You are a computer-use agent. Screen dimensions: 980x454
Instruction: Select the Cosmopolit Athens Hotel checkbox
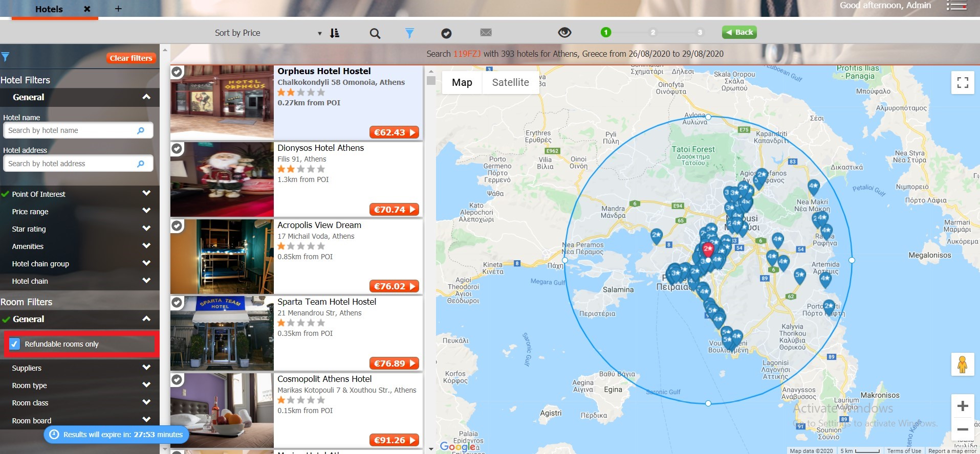177,380
